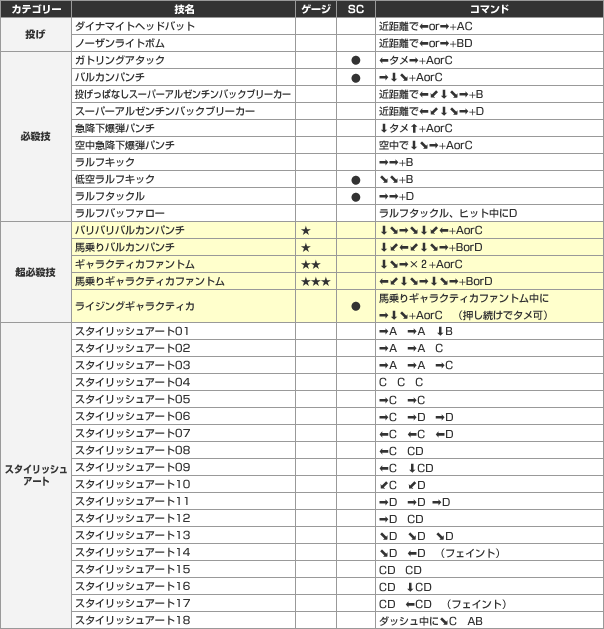Click ダイナマイトヘッドバット move name
604x629 pixels.
pos(135,26)
